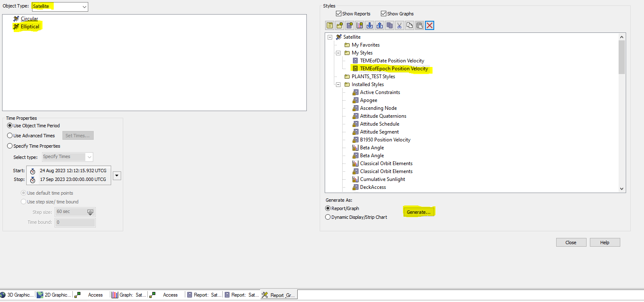
Task: Select TEMEofDate Position Velocity style
Action: (x=392, y=61)
